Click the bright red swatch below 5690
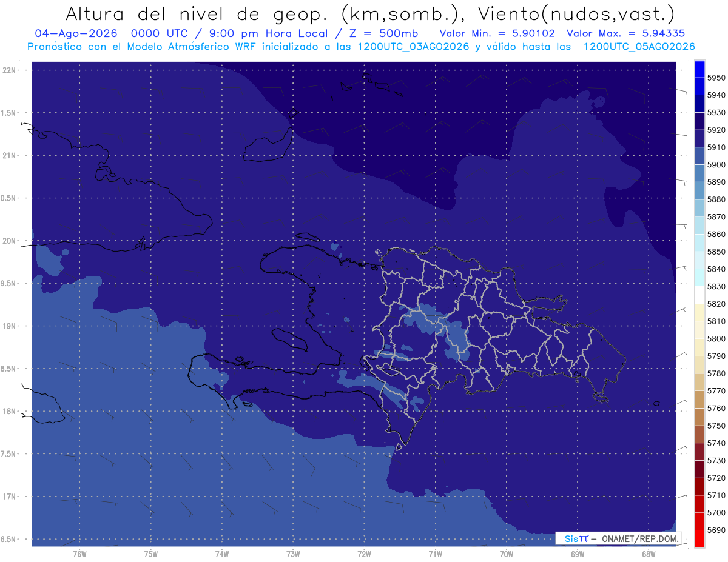 [x=699, y=539]
